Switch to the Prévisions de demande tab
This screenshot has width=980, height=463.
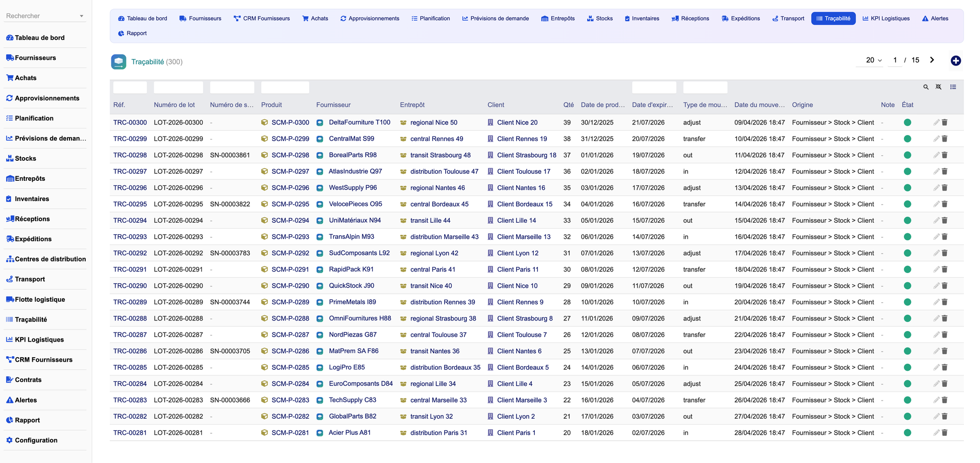[x=496, y=18]
